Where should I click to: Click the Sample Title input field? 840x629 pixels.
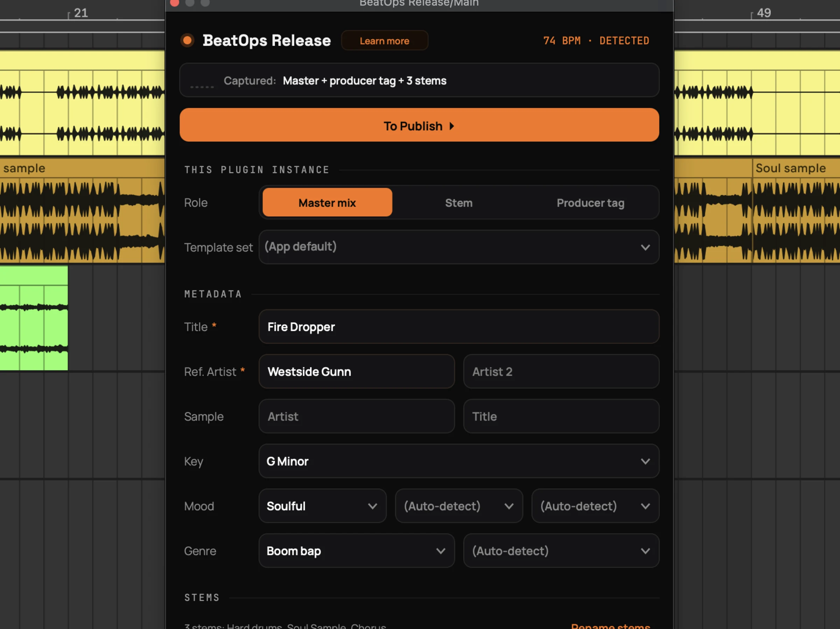pos(561,416)
